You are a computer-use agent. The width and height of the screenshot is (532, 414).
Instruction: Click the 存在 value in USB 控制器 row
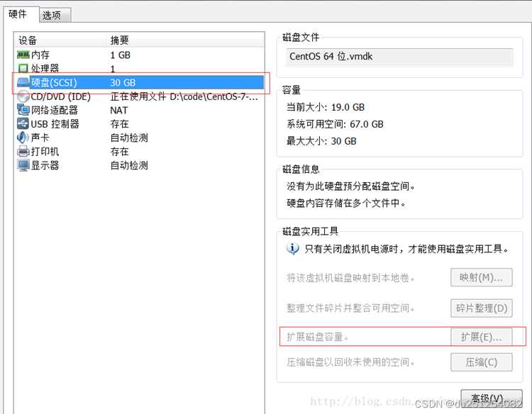click(119, 124)
